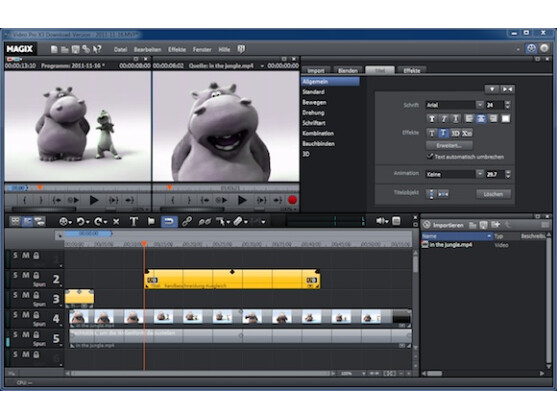Mute track 4 with the M button

pos(26,315)
